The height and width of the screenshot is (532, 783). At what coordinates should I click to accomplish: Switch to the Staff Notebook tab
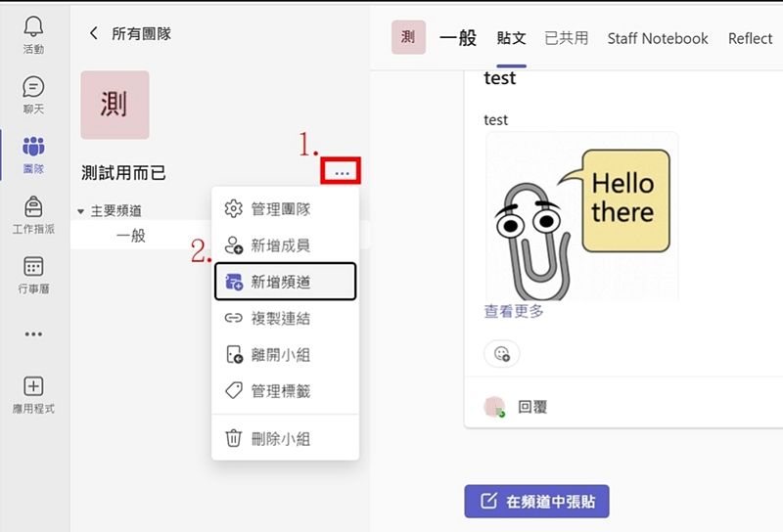[657, 38]
